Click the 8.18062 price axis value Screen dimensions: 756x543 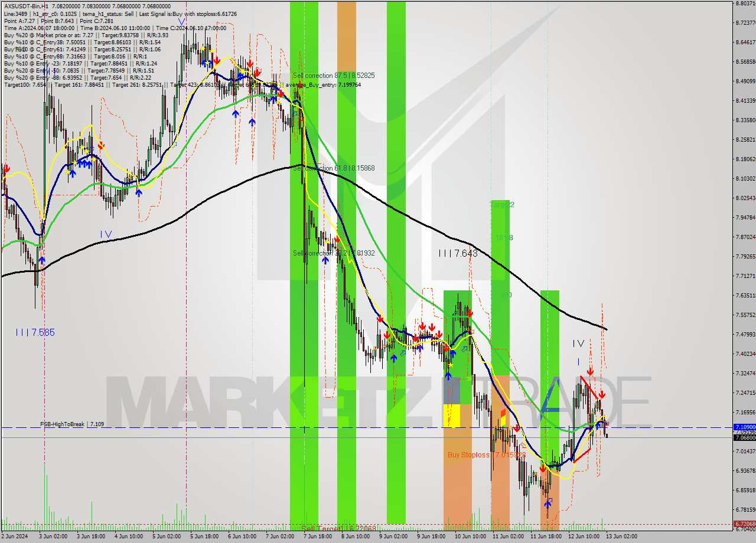tap(745, 159)
